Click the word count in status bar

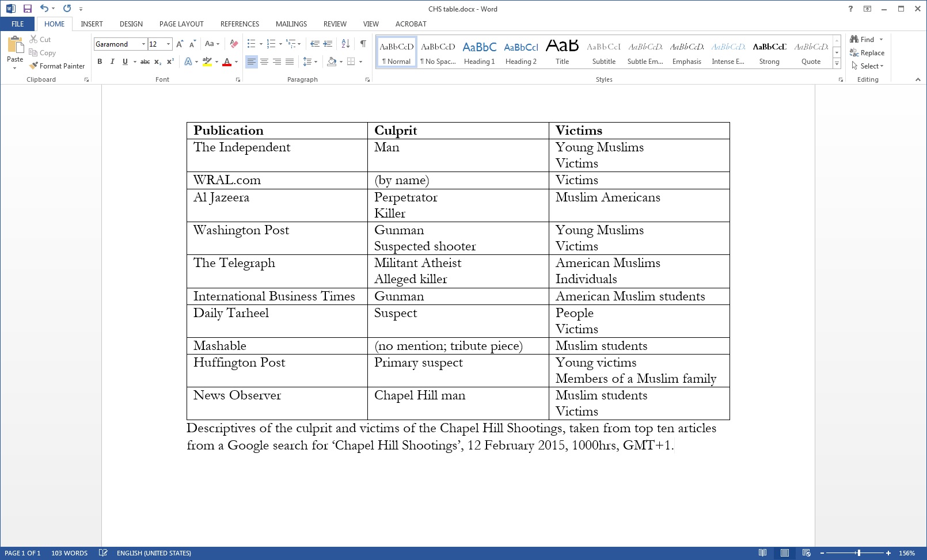click(x=69, y=553)
